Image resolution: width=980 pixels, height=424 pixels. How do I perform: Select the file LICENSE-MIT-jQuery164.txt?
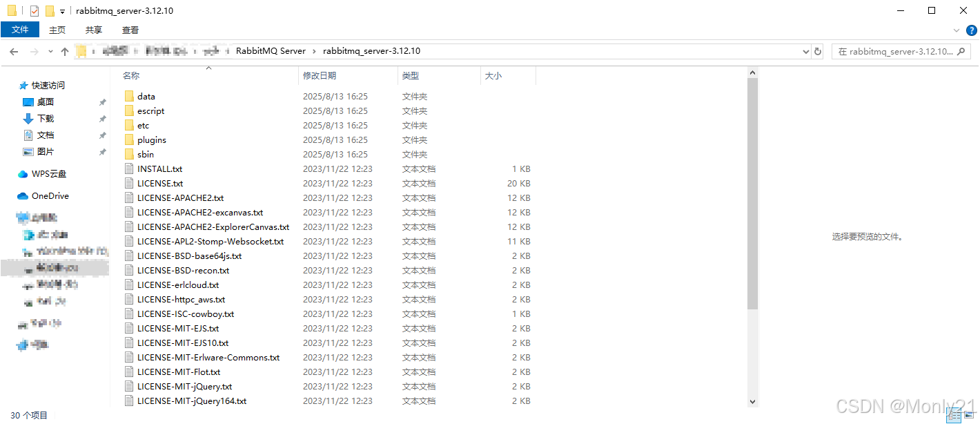coord(192,401)
